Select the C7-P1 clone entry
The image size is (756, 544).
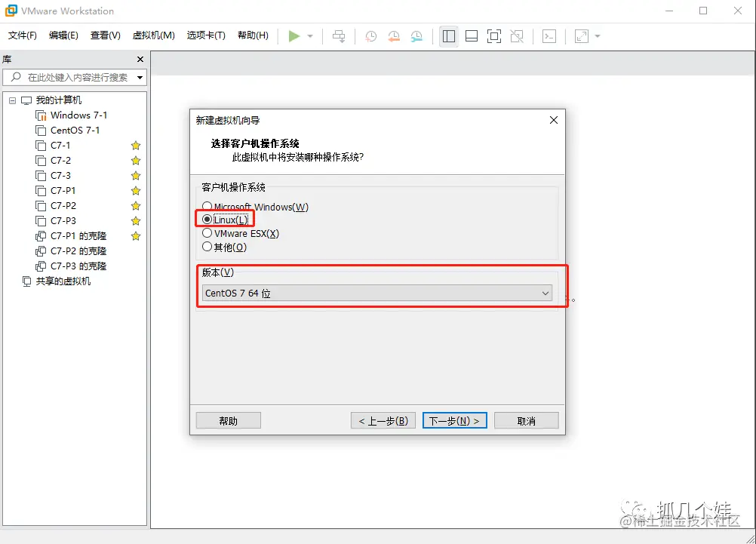coord(71,236)
